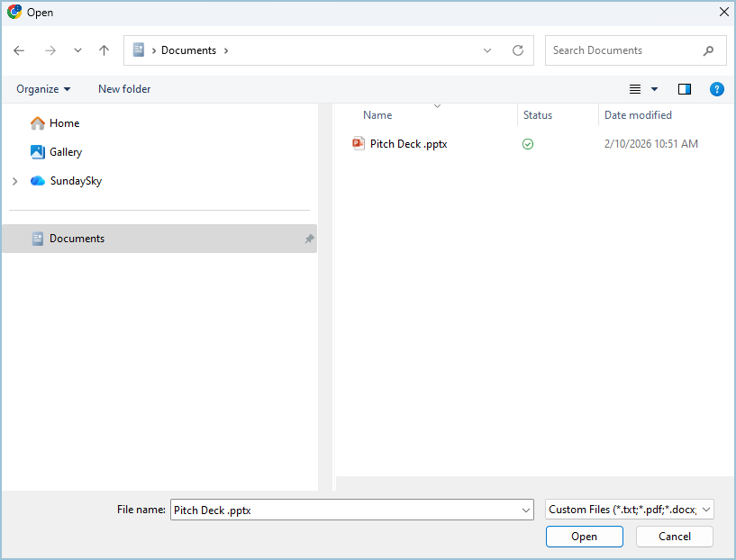Click the Forward navigation arrow
Image resolution: width=736 pixels, height=560 pixels.
click(50, 50)
